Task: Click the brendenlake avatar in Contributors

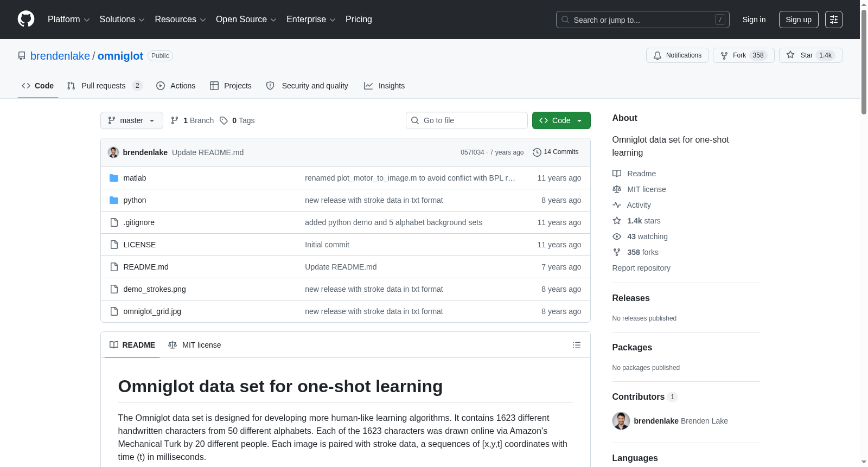Action: [x=621, y=421]
